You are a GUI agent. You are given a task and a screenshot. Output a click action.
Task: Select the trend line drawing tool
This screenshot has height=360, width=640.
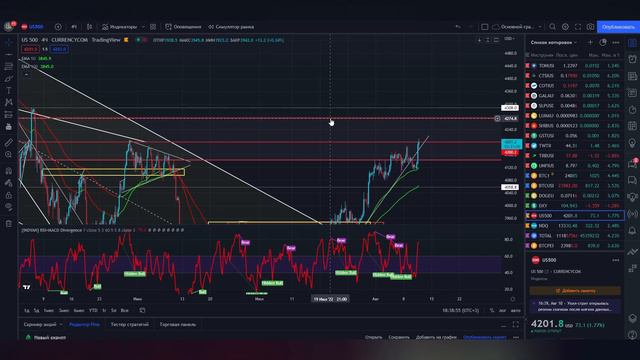click(9, 54)
